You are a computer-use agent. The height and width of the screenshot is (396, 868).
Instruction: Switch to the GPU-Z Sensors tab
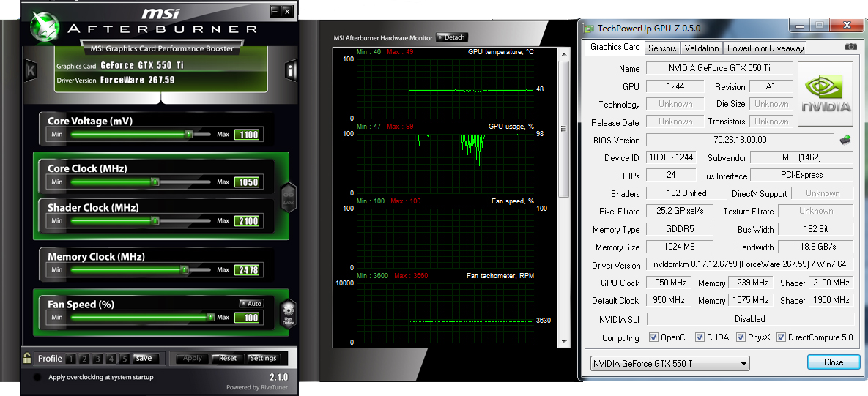point(662,48)
